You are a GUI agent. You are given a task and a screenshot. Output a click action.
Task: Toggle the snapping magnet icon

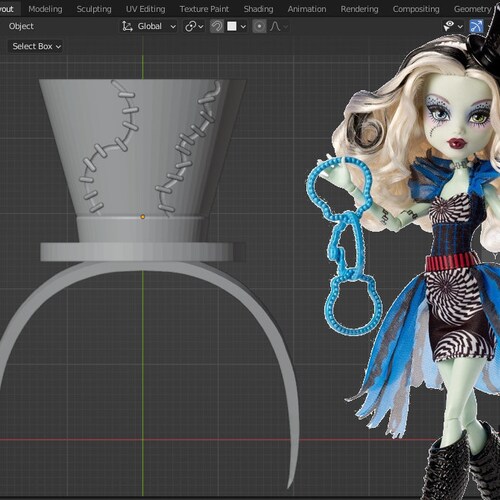click(x=217, y=26)
